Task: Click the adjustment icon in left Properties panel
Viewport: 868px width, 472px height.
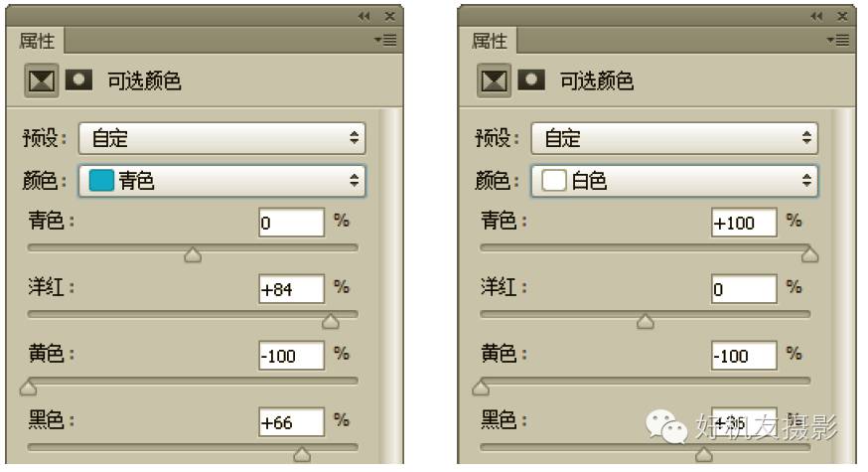Action: 42,80
